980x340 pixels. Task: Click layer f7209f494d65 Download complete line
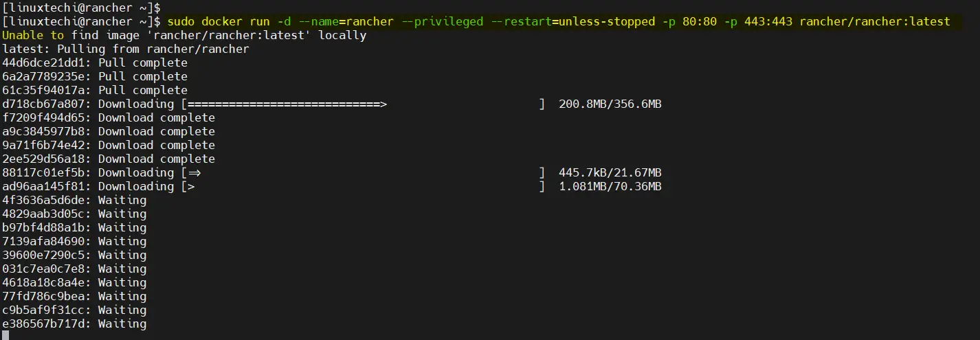click(x=109, y=117)
